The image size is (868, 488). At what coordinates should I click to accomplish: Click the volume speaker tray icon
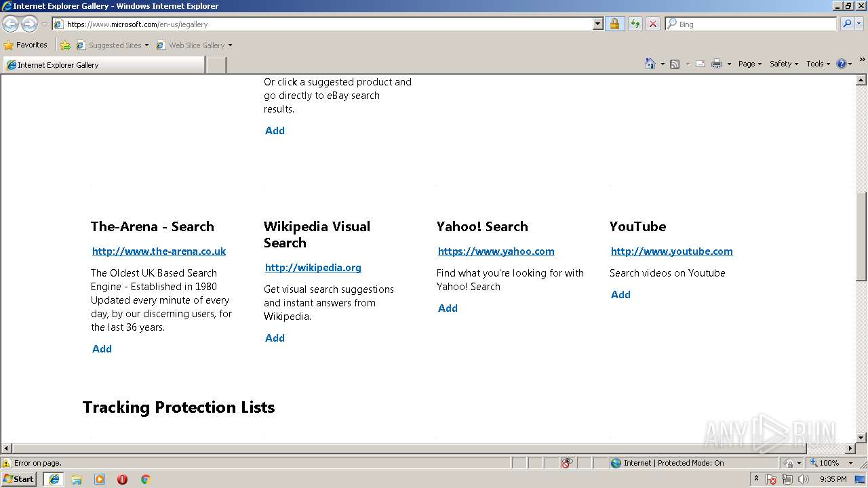(804, 479)
